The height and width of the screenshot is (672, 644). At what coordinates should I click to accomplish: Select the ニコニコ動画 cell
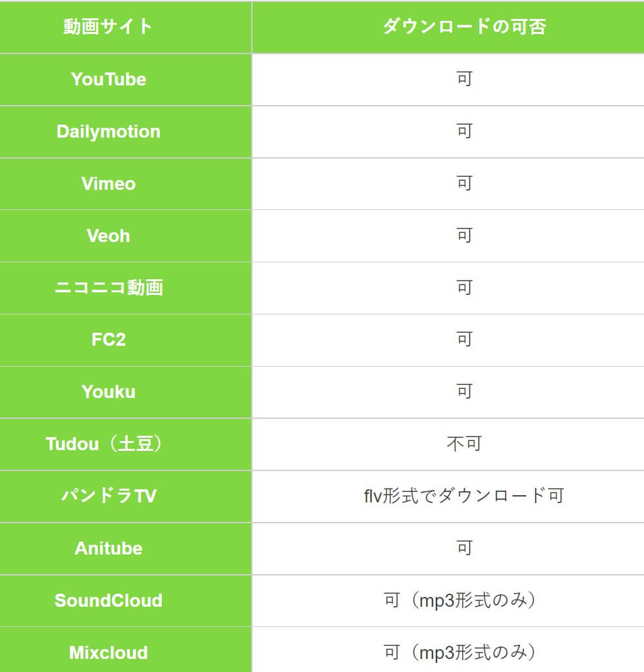click(x=125, y=288)
